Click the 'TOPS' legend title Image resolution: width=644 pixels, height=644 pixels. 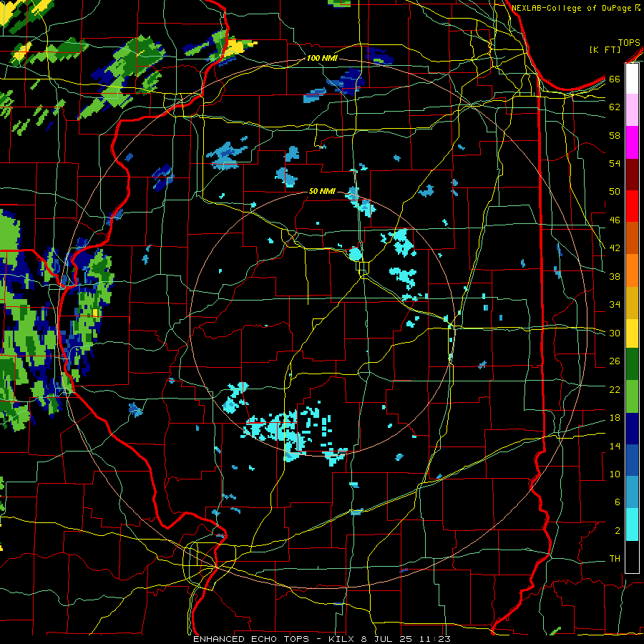629,43
